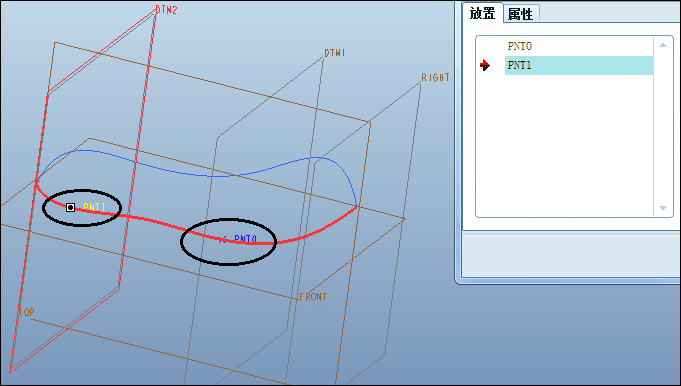This screenshot has height=386, width=681.
Task: Select the FRONT datum plane label
Action: (313, 297)
